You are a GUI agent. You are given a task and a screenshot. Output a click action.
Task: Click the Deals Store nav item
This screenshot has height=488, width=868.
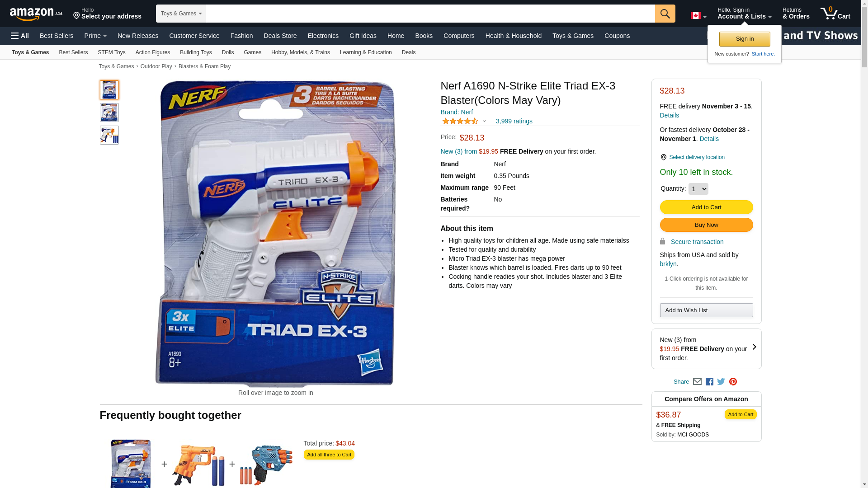[x=280, y=36]
